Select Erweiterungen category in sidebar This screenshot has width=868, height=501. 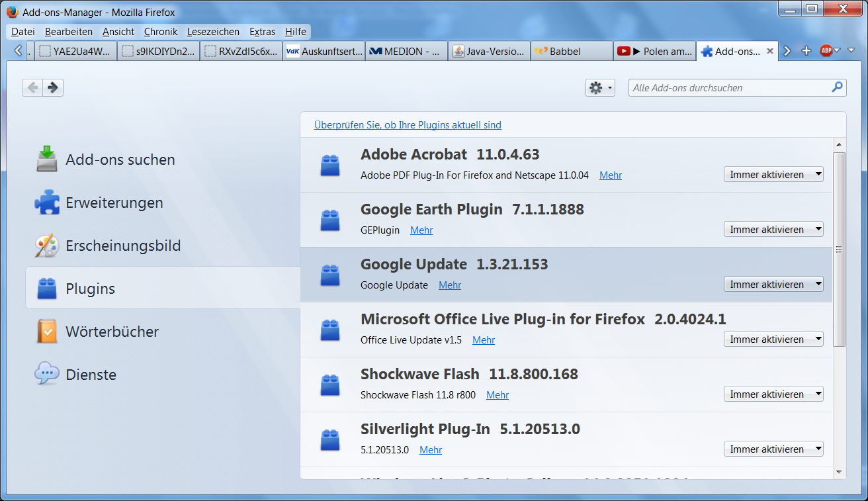point(163,203)
